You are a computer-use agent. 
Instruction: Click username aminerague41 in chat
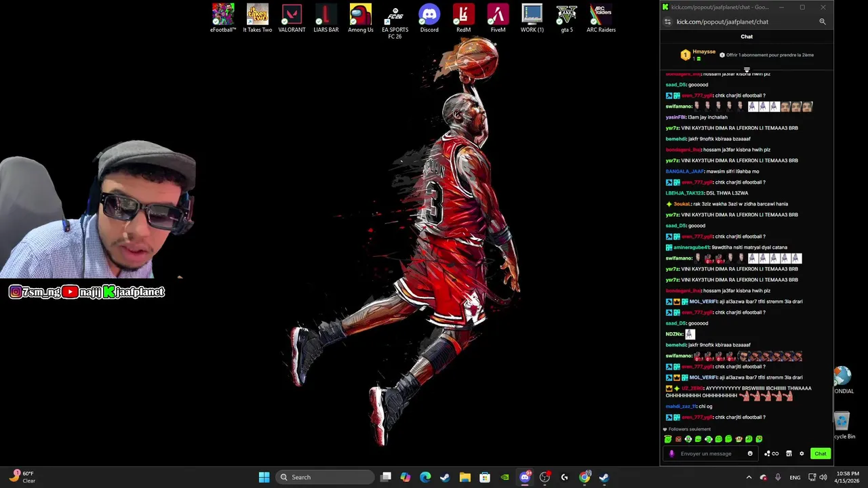coord(692,247)
